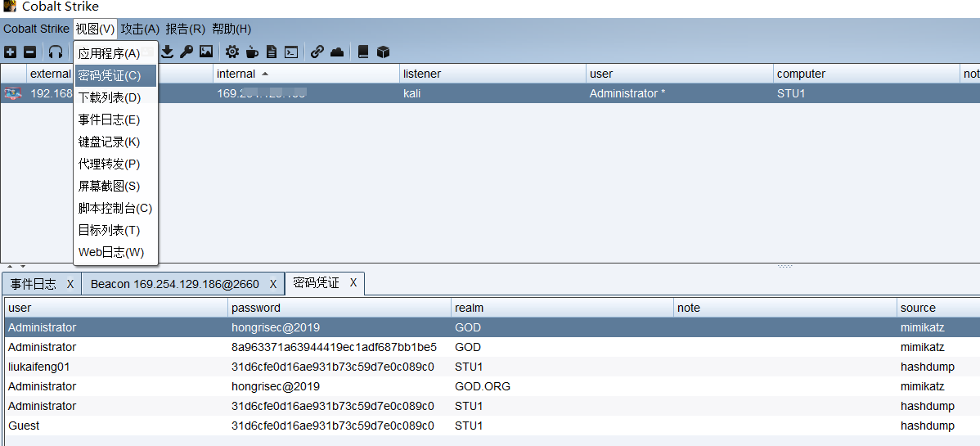This screenshot has width=980, height=446.
Task: Open the Cobalt Strike menu
Action: pos(36,29)
